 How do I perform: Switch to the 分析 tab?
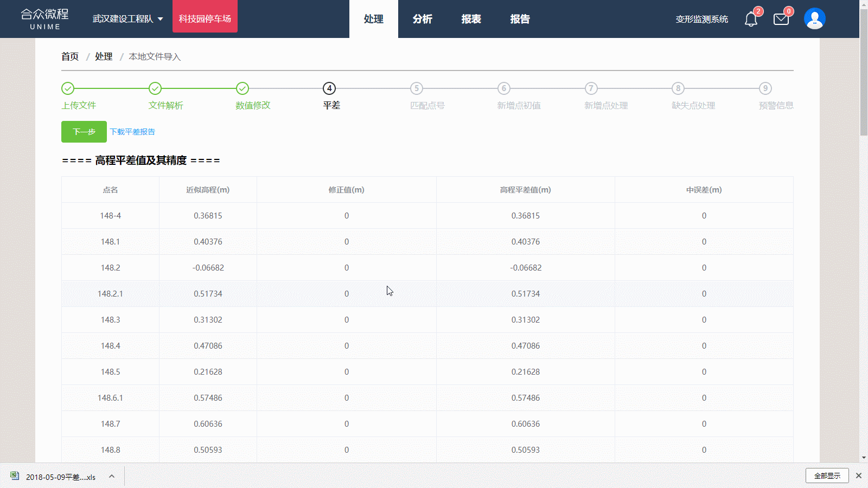[422, 19]
